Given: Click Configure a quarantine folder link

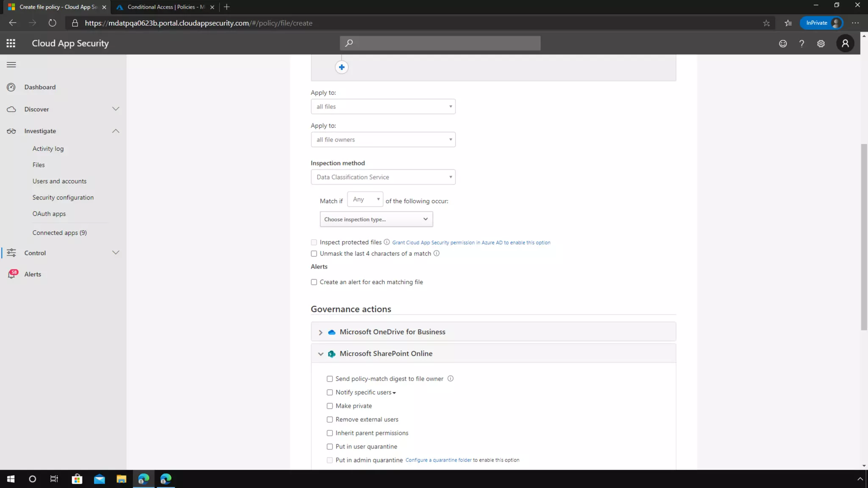Looking at the screenshot, I should 438,460.
